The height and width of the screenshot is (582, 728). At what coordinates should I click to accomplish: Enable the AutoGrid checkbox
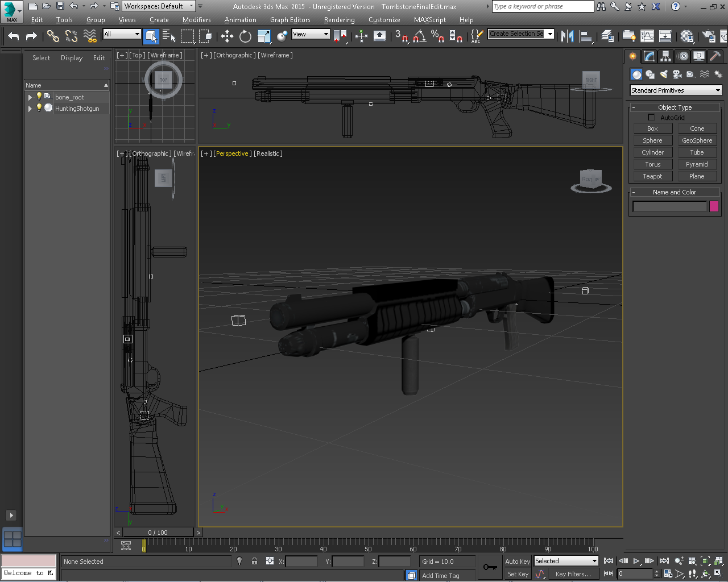pyautogui.click(x=651, y=118)
